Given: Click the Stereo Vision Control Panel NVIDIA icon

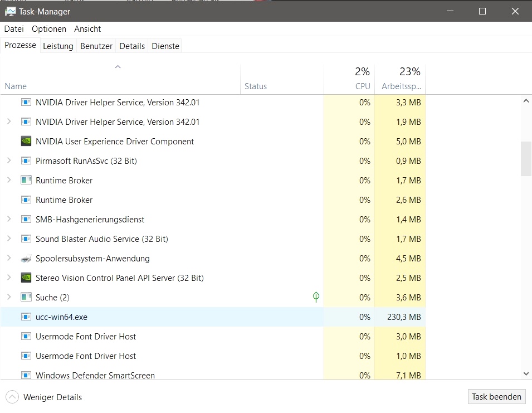Looking at the screenshot, I should coord(26,278).
